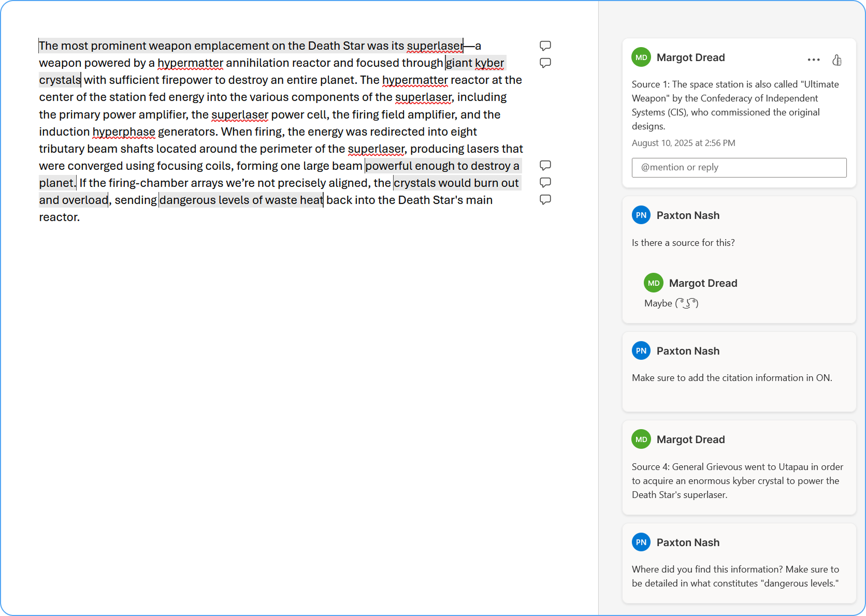Image resolution: width=866 pixels, height=616 pixels.
Task: Click highlighted text 'crystals would burn out'
Action: 456,183
